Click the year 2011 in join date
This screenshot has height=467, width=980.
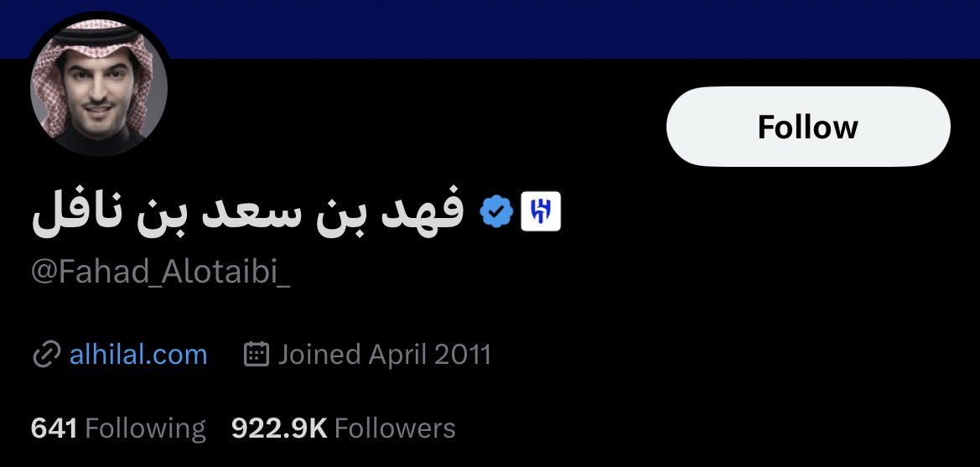463,355
